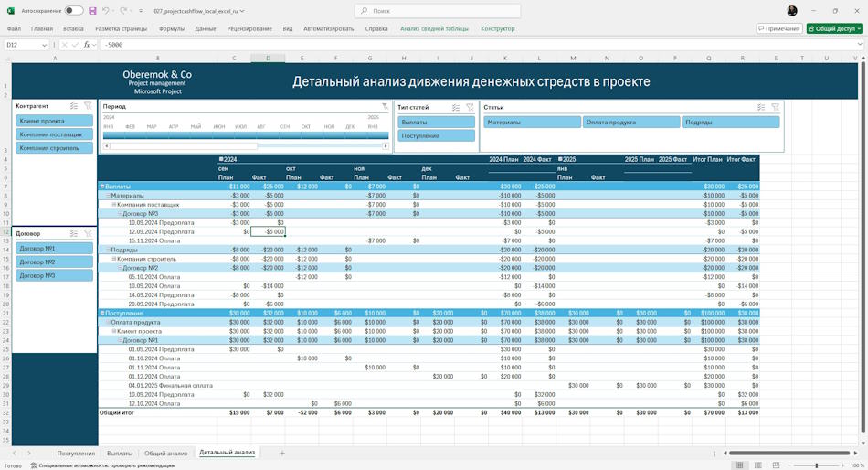
Task: Clear filter on the Период timeline
Action: pyautogui.click(x=385, y=106)
